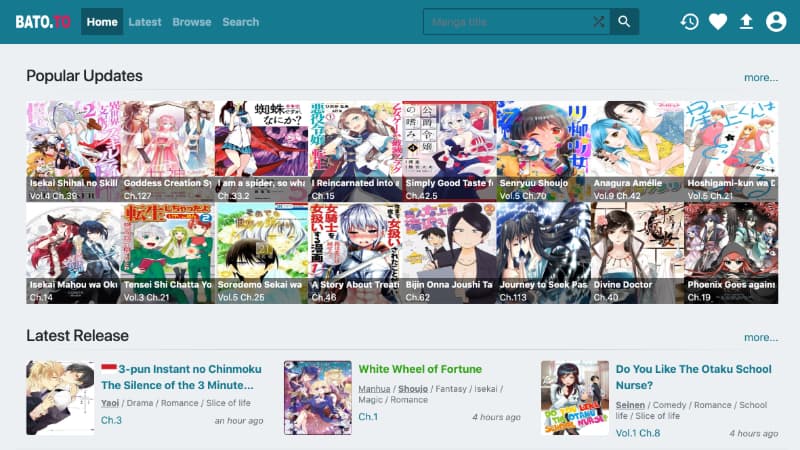Open White Wheel of Fortune title link
Viewport: 800px width, 450px height.
tap(420, 369)
